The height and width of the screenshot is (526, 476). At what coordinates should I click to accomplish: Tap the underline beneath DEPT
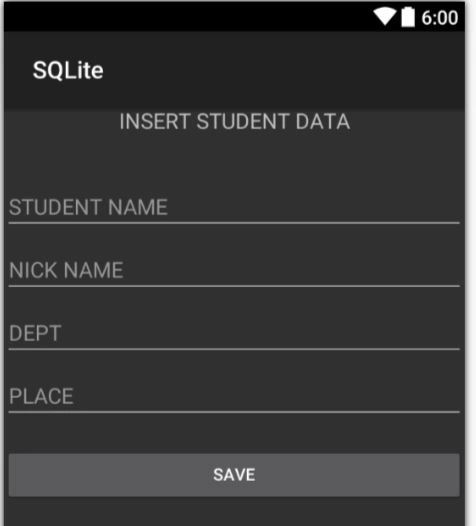pos(234,349)
